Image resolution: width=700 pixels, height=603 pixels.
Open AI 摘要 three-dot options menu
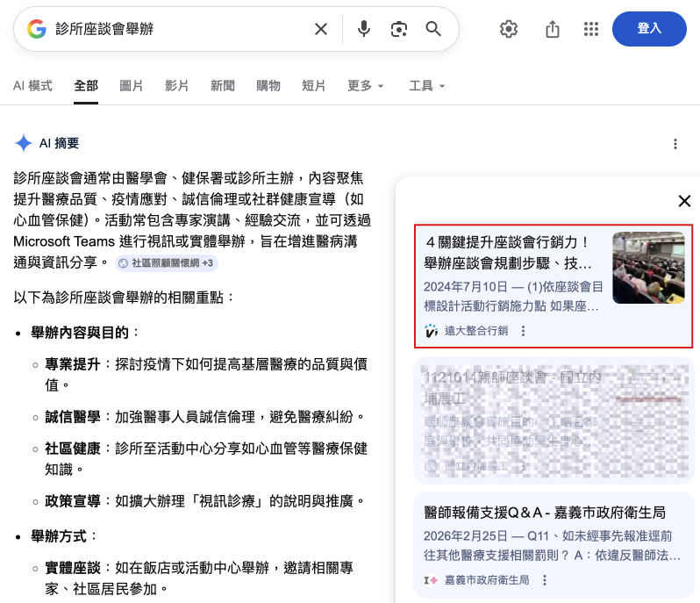675,144
